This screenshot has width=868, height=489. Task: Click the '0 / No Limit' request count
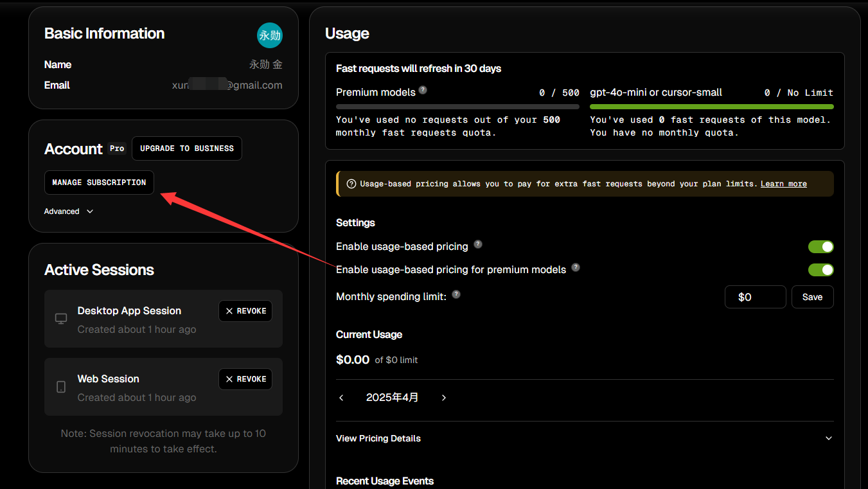(799, 93)
